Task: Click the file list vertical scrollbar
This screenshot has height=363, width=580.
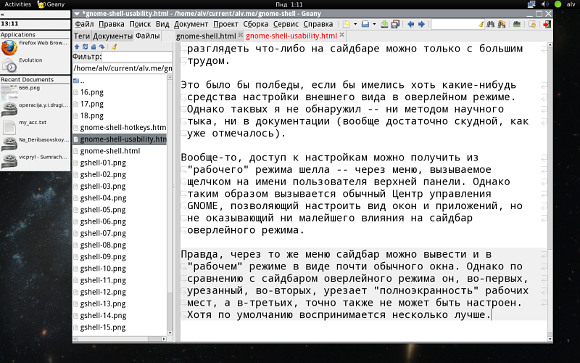Action: (x=170, y=205)
